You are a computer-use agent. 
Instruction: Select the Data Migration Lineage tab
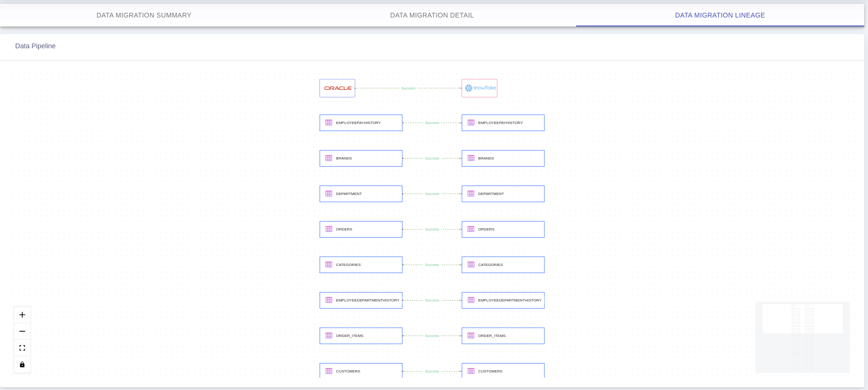pyautogui.click(x=720, y=15)
